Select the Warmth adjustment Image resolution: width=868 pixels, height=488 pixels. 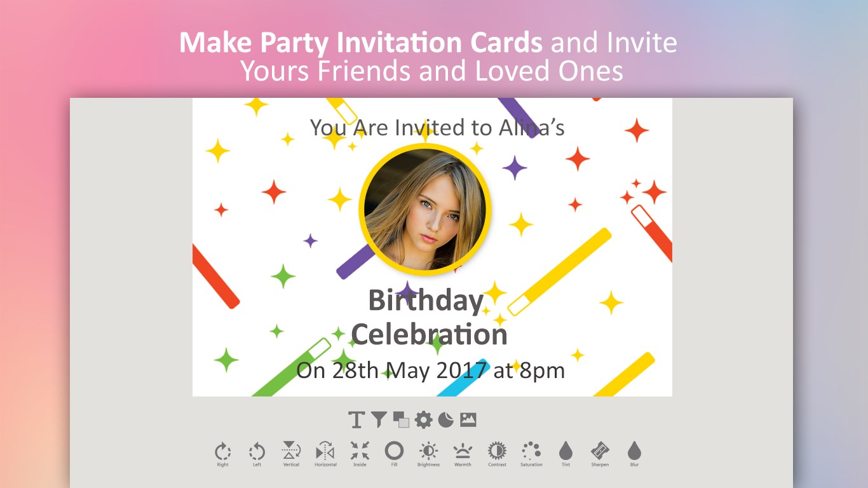[x=463, y=455]
